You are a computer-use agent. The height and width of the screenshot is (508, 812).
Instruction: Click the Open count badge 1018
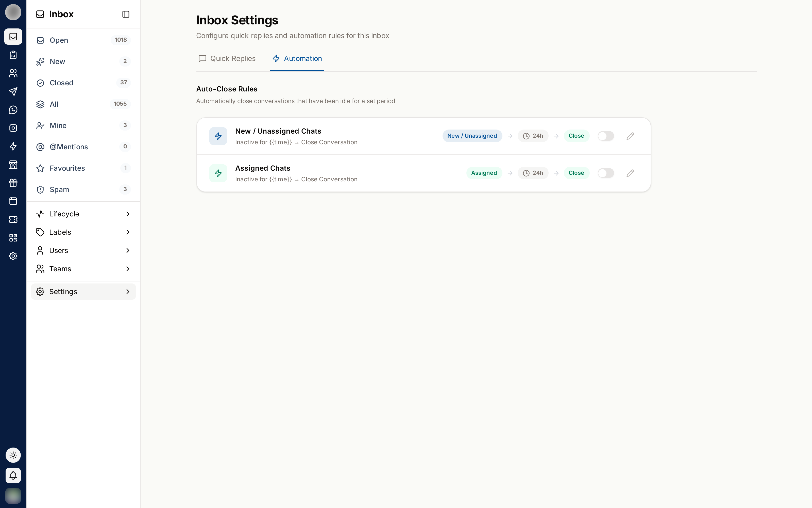[x=121, y=40]
